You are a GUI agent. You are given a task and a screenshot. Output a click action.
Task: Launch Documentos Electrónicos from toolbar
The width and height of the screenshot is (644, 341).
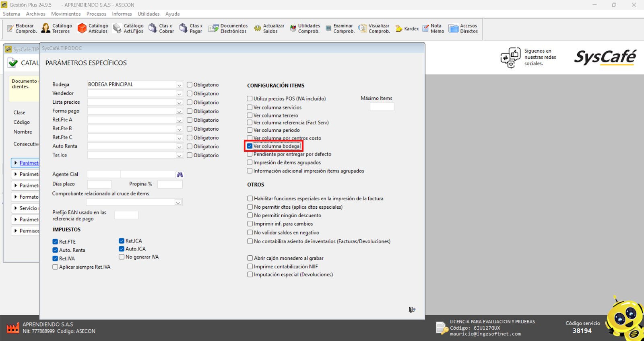(x=228, y=28)
